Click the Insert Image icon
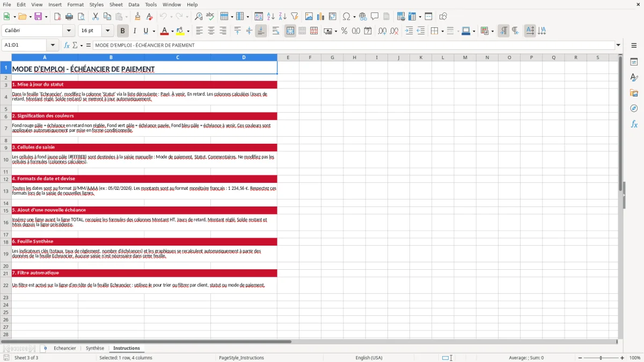644x362 pixels. [309, 17]
